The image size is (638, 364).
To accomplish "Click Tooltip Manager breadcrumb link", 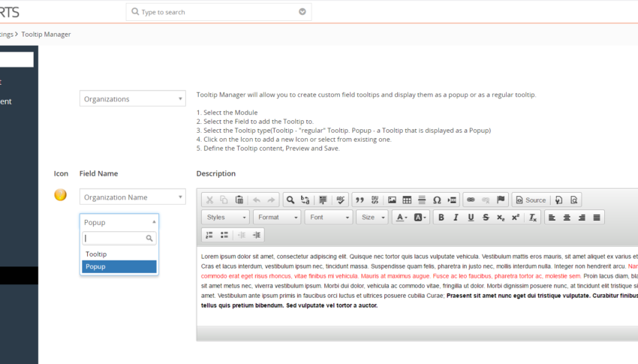I will [46, 35].
